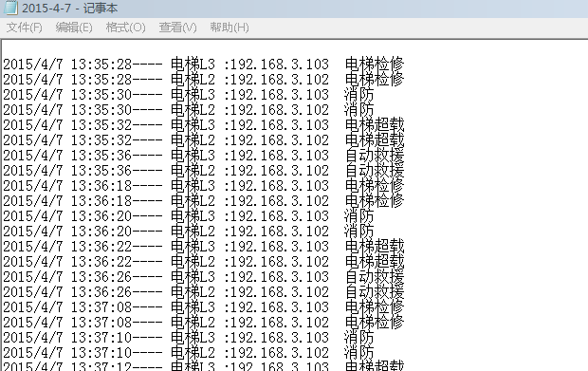The width and height of the screenshot is (588, 371).
Task: Open the 文件(F) menu
Action: (25, 28)
